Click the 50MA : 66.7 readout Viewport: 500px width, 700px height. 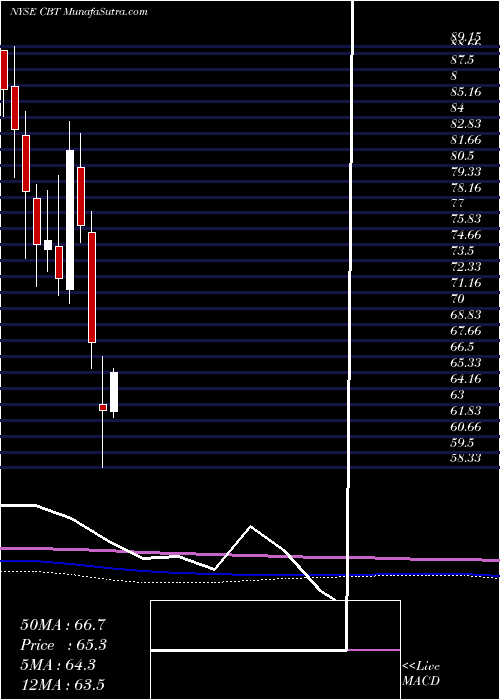click(63, 625)
